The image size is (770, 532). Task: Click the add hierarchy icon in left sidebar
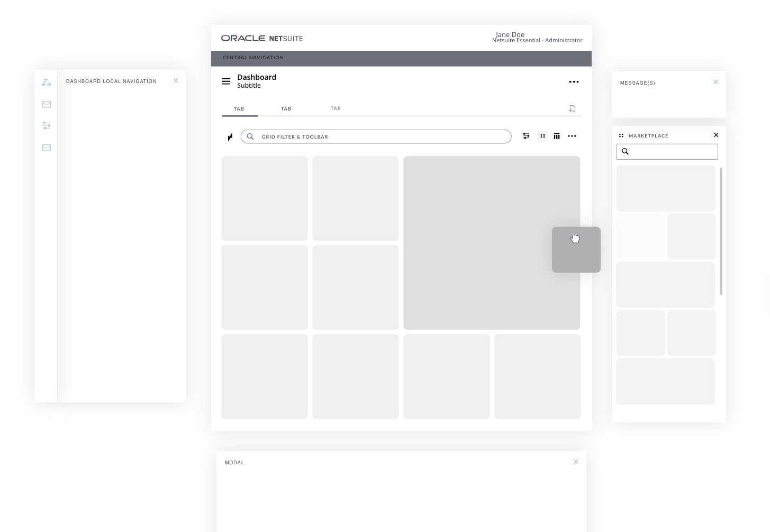point(47,82)
